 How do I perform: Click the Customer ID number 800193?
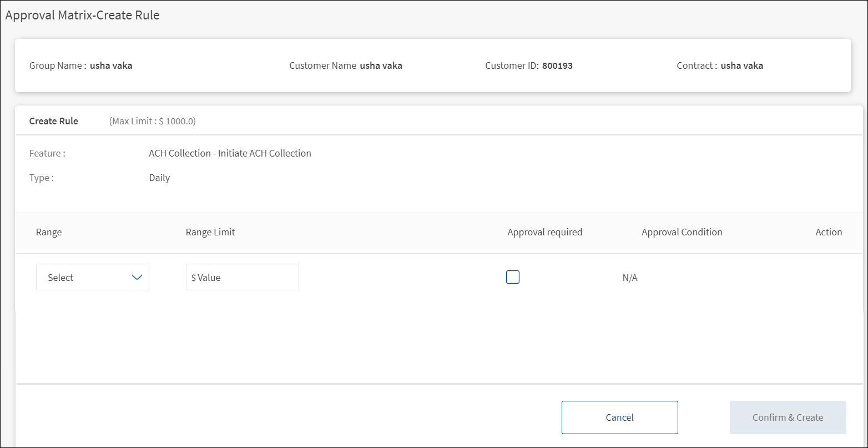tap(557, 66)
